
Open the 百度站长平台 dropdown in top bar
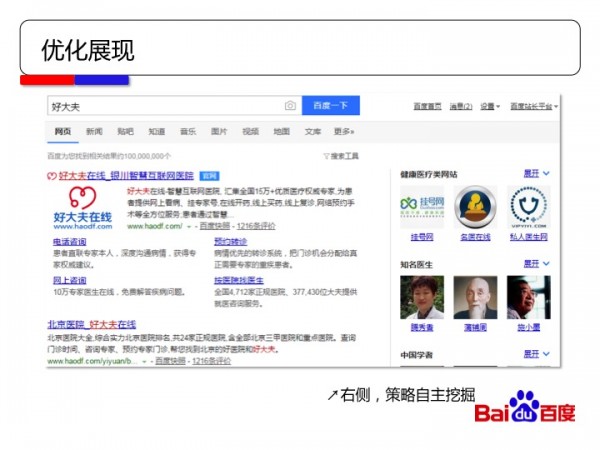click(533, 106)
